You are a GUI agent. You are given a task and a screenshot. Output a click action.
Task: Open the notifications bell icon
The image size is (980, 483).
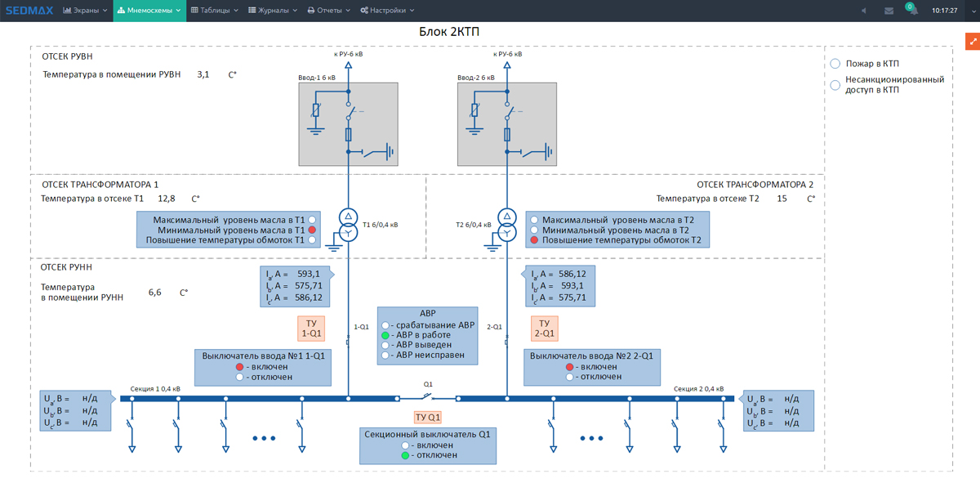912,11
